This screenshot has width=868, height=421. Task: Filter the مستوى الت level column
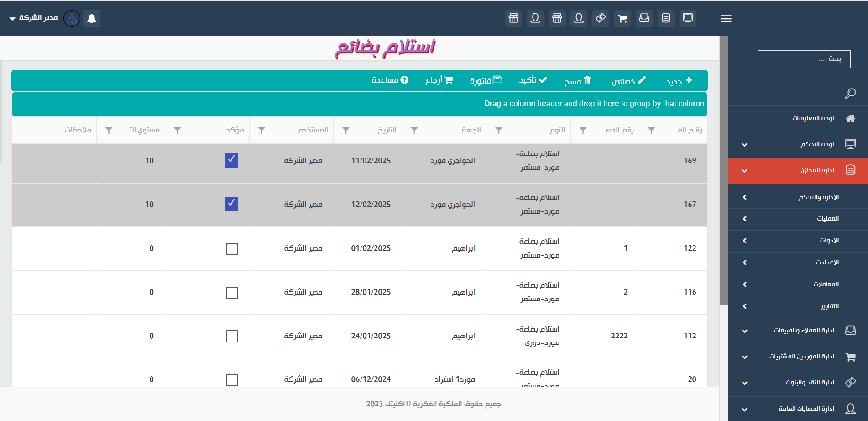[x=109, y=131]
